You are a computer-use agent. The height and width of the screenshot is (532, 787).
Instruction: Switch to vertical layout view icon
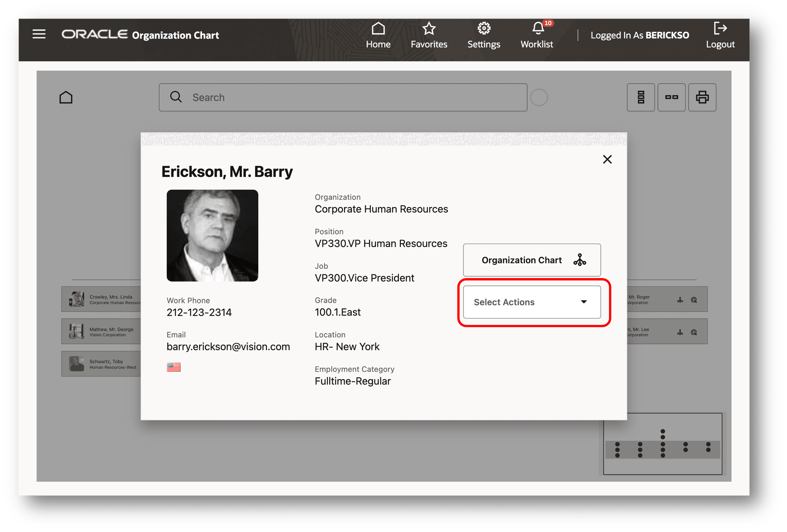(640, 98)
